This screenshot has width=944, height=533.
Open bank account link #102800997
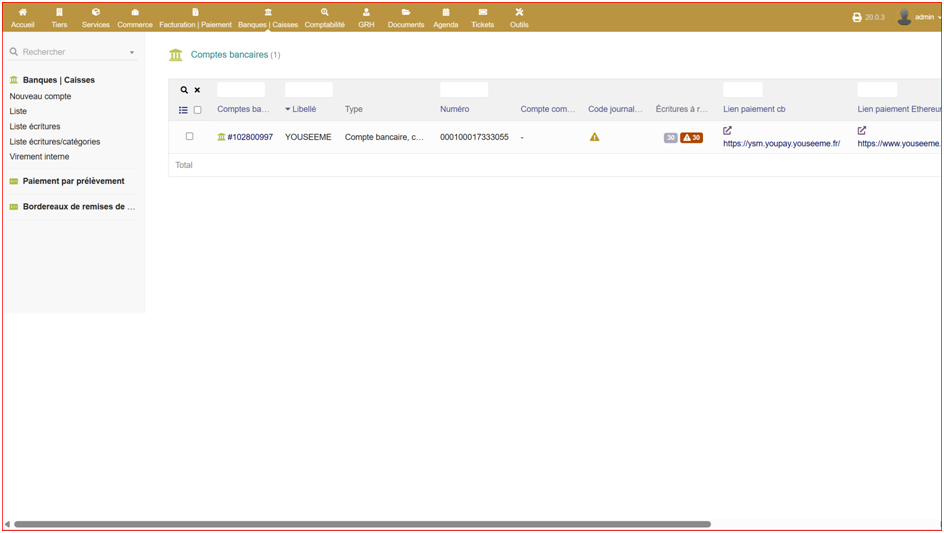(x=249, y=137)
